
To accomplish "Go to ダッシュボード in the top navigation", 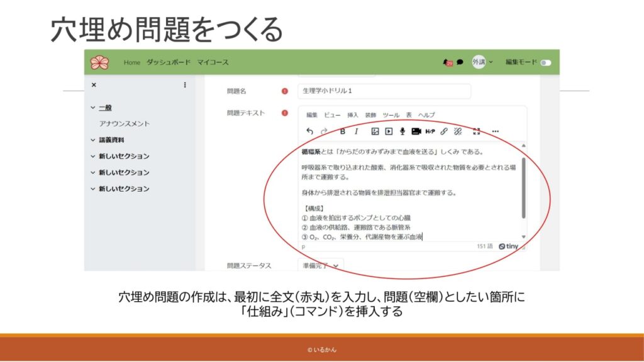I will pos(169,62).
